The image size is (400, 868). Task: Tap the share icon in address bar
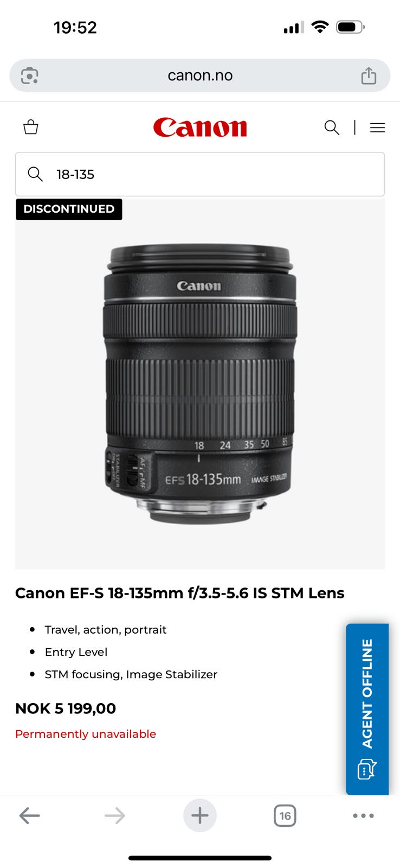tap(369, 75)
